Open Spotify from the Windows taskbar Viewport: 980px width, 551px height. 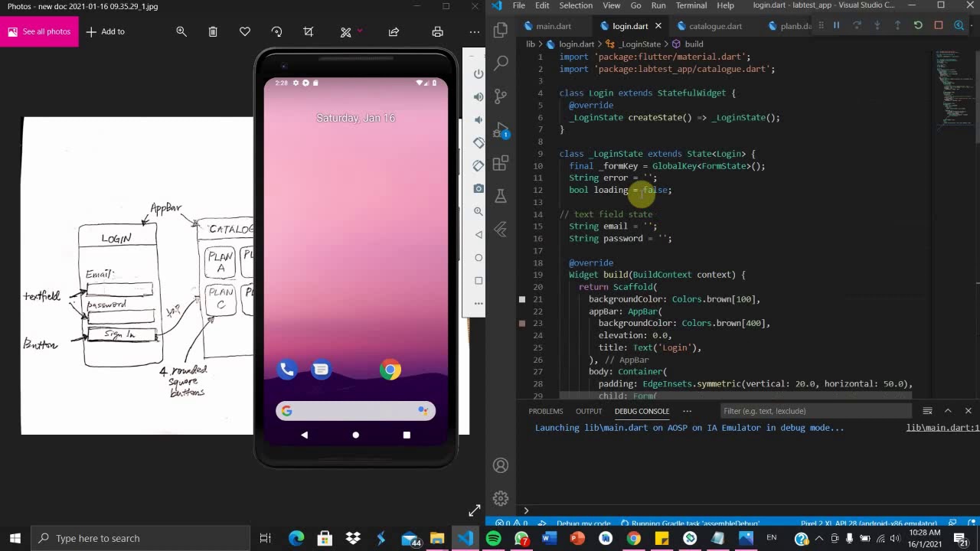[494, 538]
